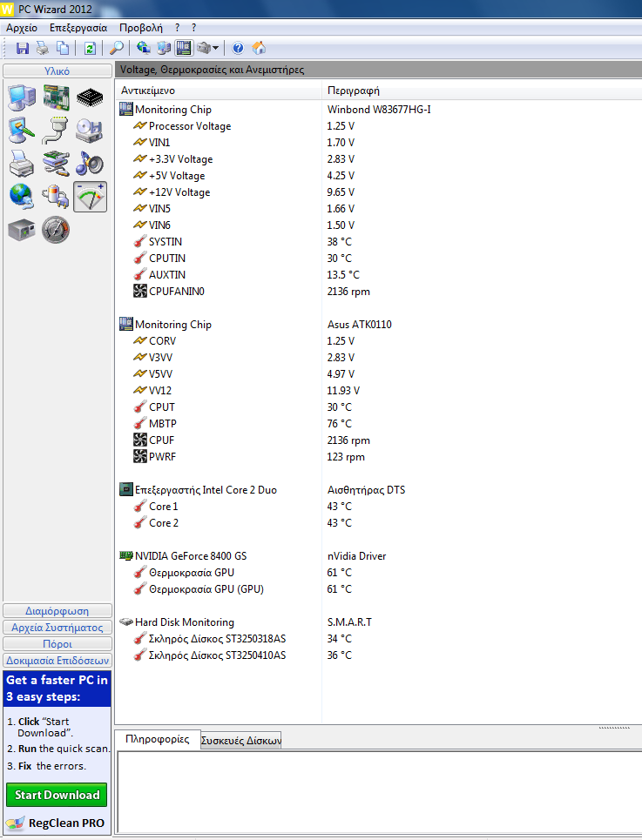This screenshot has height=840, width=642.
Task: Switch to the Συσκευές Δίσκων tab
Action: tap(241, 741)
